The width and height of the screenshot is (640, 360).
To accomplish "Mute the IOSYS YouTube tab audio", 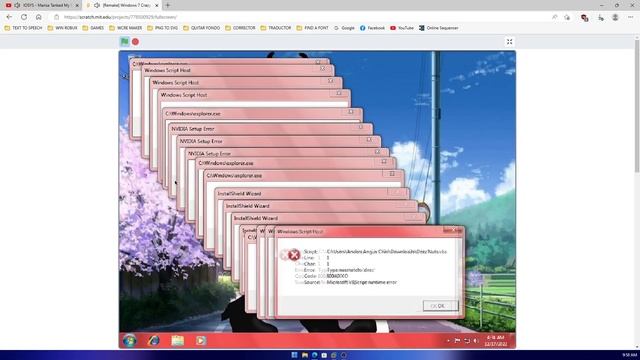I will [18, 5].
